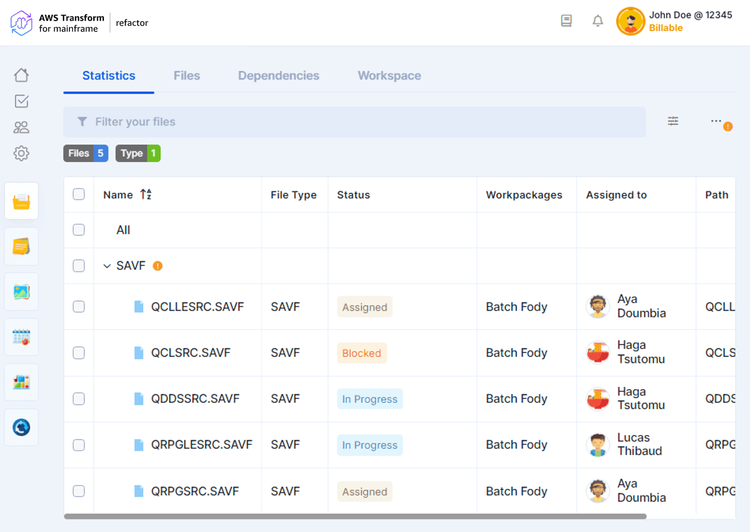Select QRPGLESRC.SAVF row checkbox

(79, 445)
